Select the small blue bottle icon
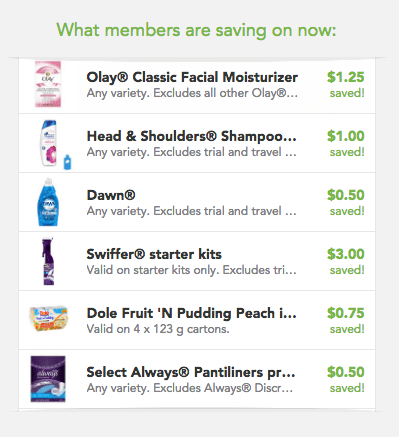Image resolution: width=399 pixels, height=437 pixels. (x=67, y=162)
